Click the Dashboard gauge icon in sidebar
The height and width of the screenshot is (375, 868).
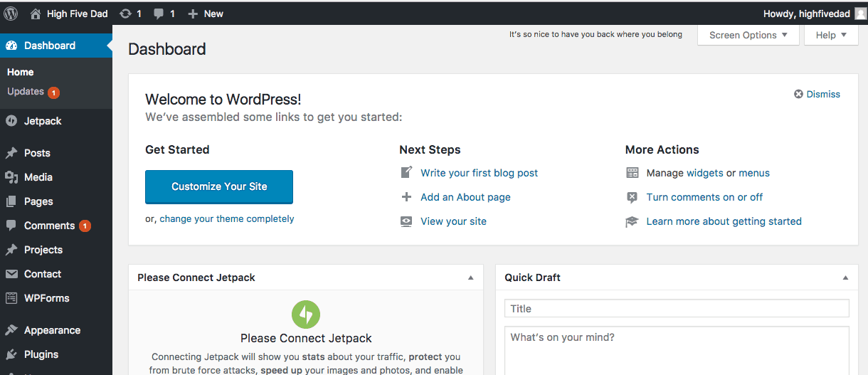pyautogui.click(x=11, y=46)
